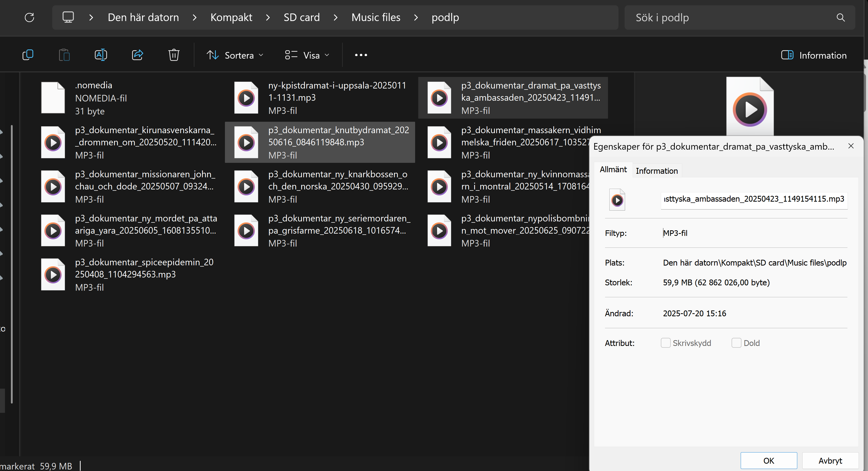
Task: Click the refresh icon in address bar
Action: (x=30, y=18)
